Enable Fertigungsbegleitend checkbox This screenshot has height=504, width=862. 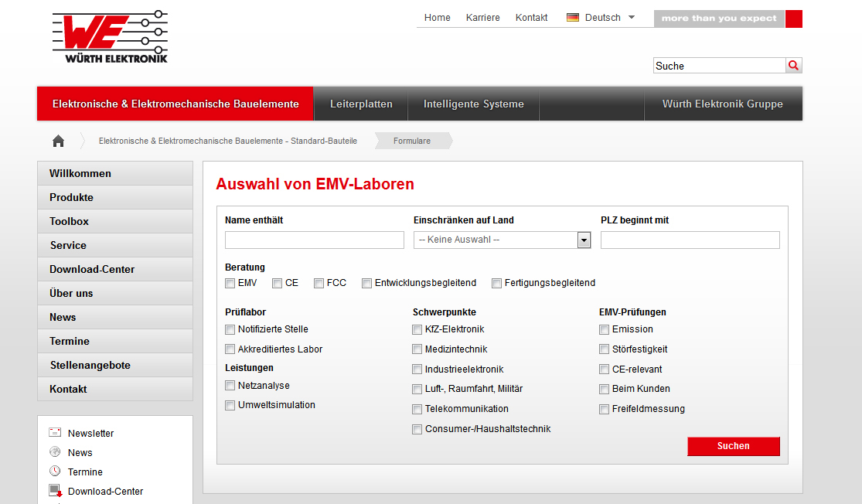[496, 284]
